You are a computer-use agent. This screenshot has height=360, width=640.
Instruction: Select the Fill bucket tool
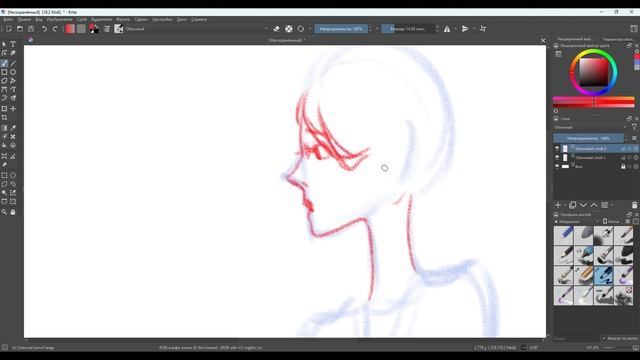(x=4, y=146)
